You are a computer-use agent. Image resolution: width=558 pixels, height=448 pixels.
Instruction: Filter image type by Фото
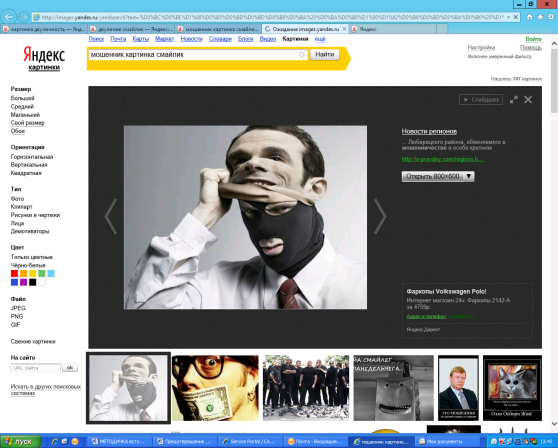click(x=17, y=199)
